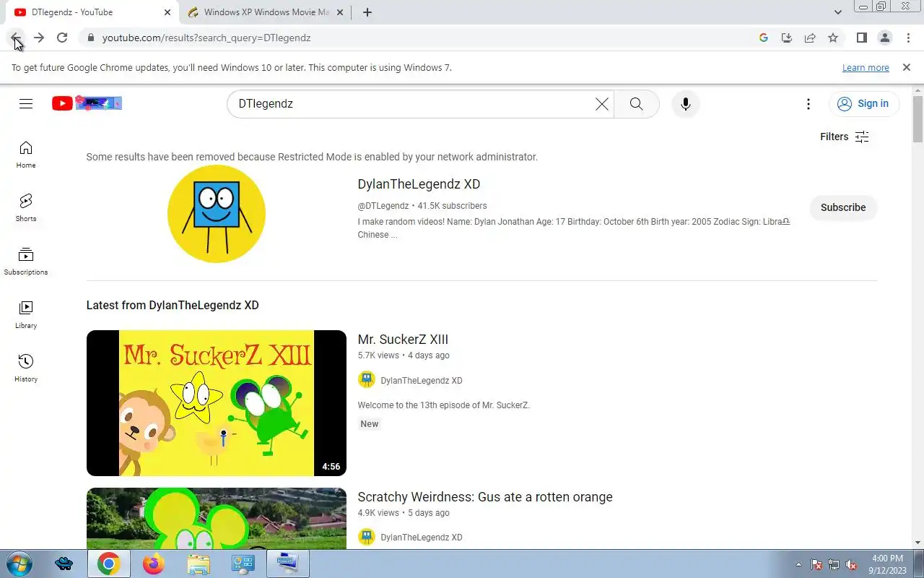Click the Sign in button
Image resolution: width=924 pixels, height=578 pixels.
point(863,104)
